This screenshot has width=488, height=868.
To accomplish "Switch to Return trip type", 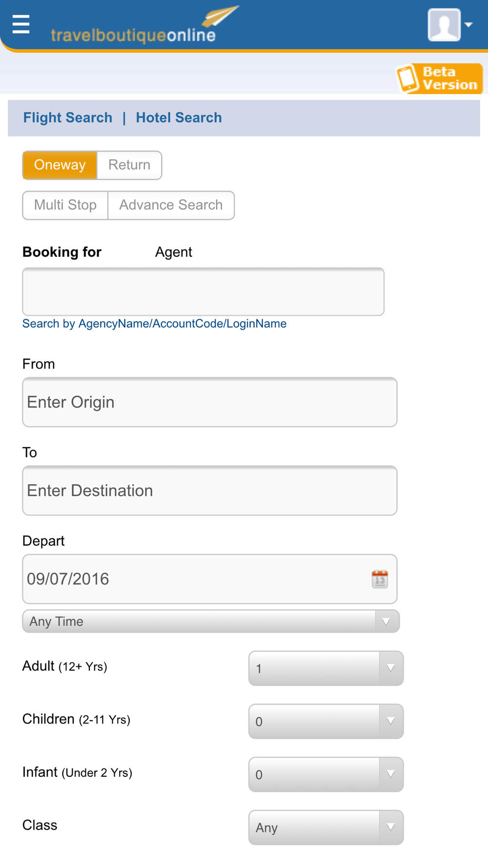I will click(x=129, y=165).
